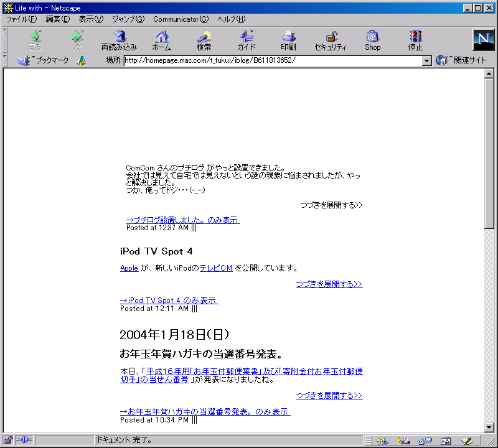The image size is (498, 448).
Task: Follow the プチログ設置しました。のみ表示 link
Action: click(x=183, y=220)
